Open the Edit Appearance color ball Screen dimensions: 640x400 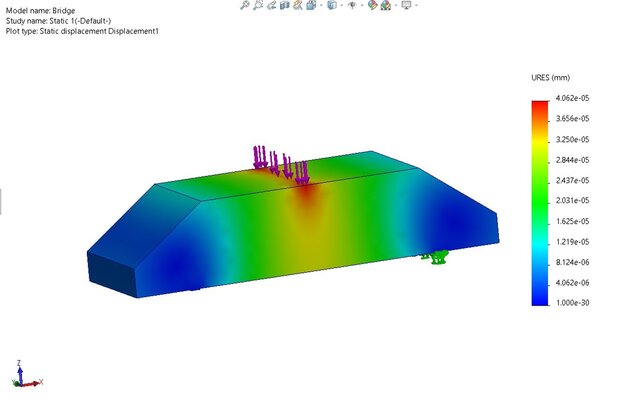pyautogui.click(x=373, y=5)
